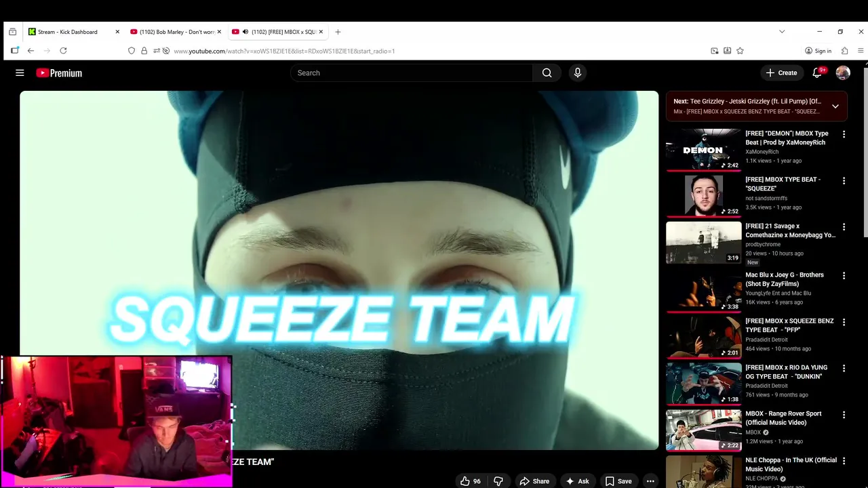This screenshot has width=868, height=488.
Task: Open DEMON type beat thumbnail
Action: [703, 150]
